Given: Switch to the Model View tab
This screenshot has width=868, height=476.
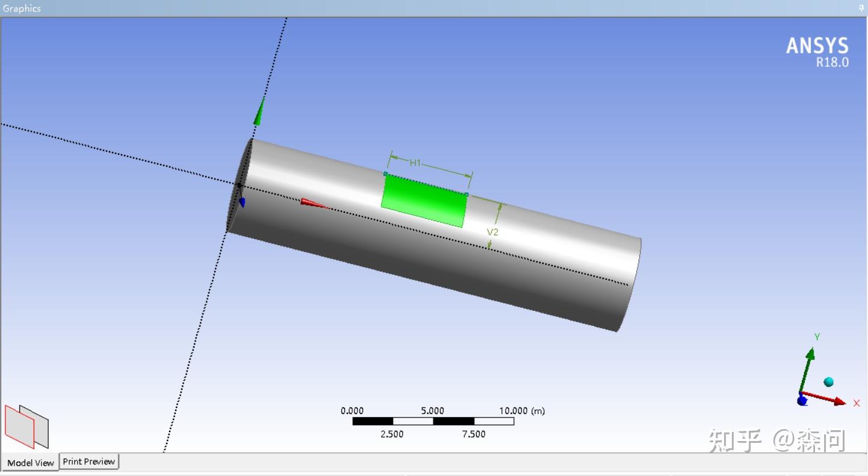Looking at the screenshot, I should pyautogui.click(x=29, y=463).
